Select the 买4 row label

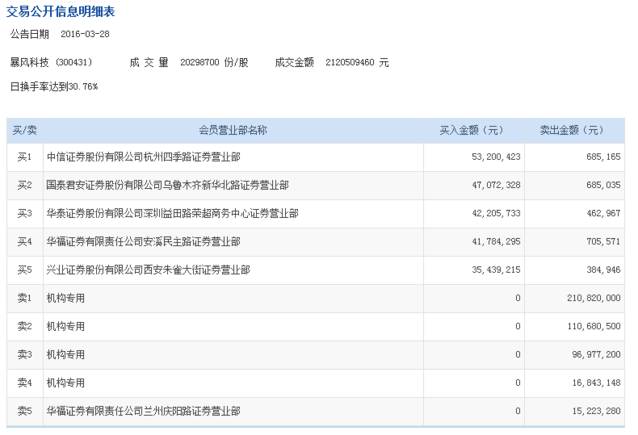coord(24,242)
